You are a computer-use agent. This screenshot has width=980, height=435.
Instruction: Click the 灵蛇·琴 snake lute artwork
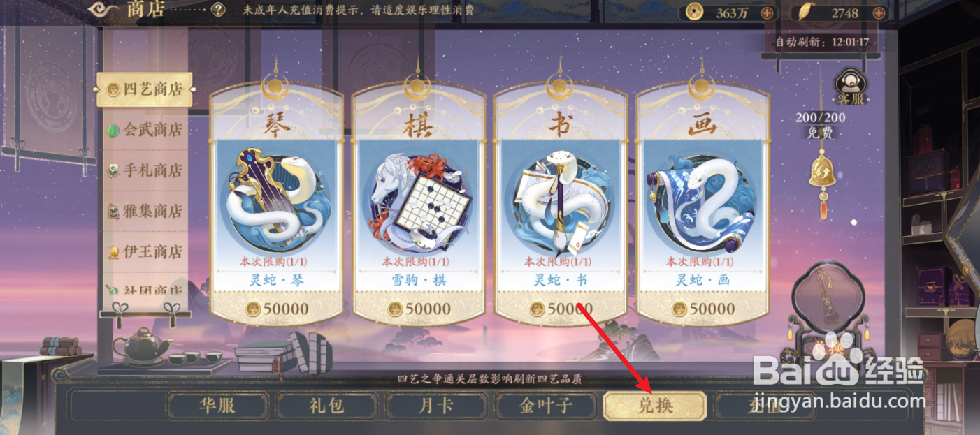point(276,197)
